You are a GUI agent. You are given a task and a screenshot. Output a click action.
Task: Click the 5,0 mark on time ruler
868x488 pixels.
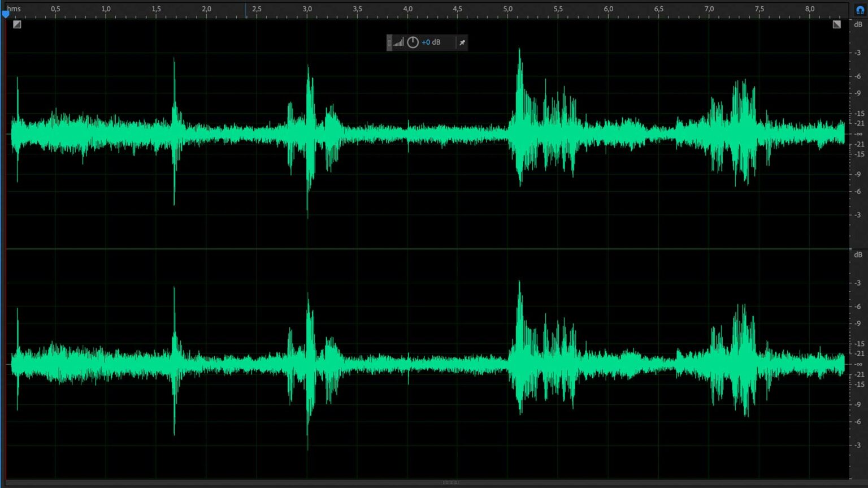(x=508, y=9)
